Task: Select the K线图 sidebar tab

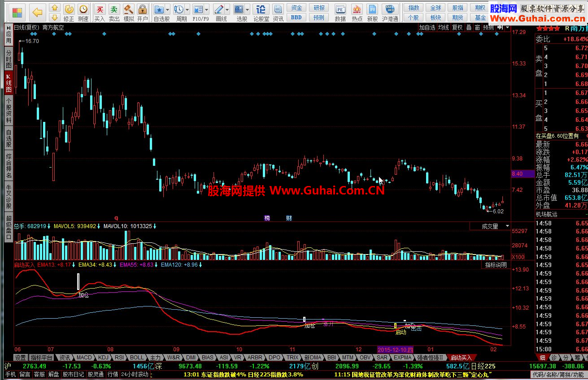Action: tap(9, 83)
